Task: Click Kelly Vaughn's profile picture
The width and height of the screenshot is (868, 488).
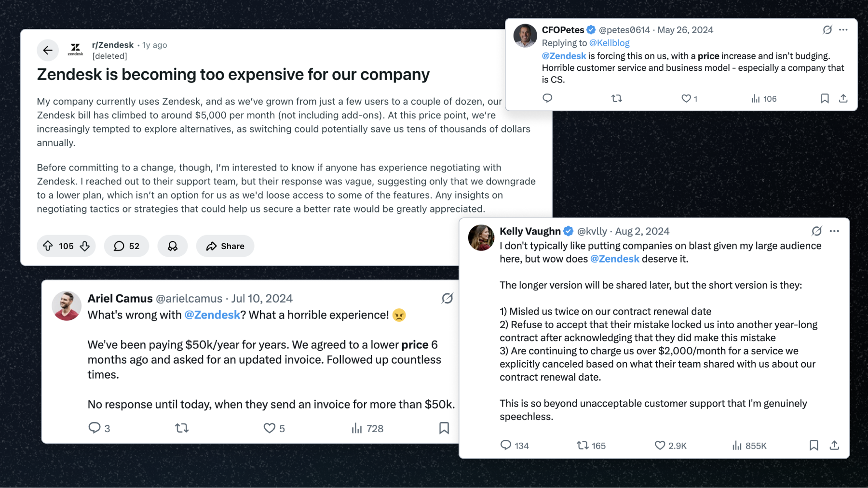Action: 481,237
